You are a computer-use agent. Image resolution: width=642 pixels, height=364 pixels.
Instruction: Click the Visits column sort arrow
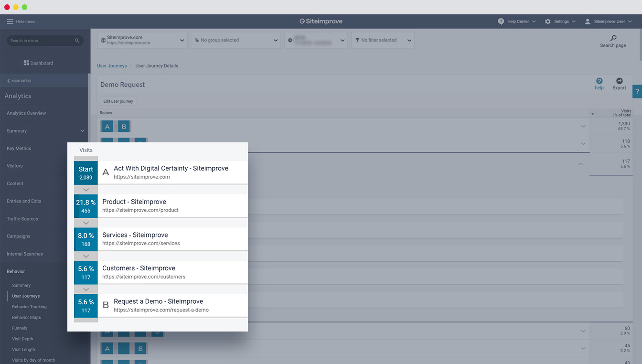(593, 114)
